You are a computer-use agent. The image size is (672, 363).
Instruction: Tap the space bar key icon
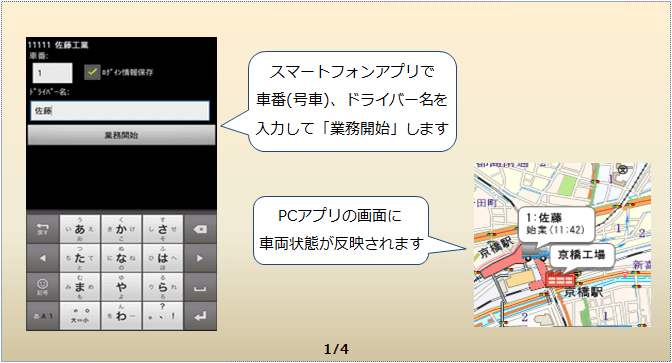pos(200,287)
